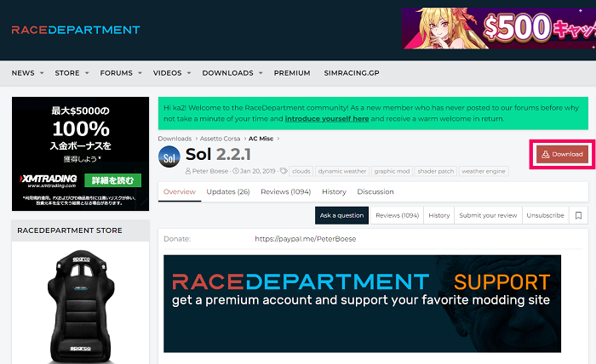
Task: Click the 'dynamic weather' tag
Action: (x=342, y=171)
